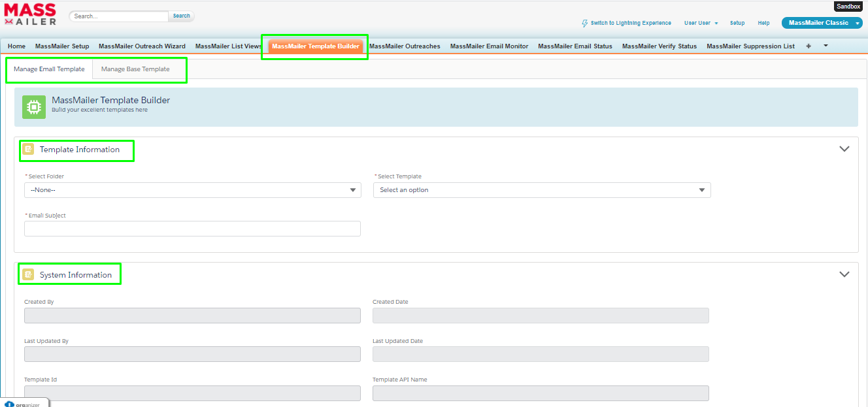Click the Template Information section icon
This screenshot has width=868, height=407.
tap(28, 149)
